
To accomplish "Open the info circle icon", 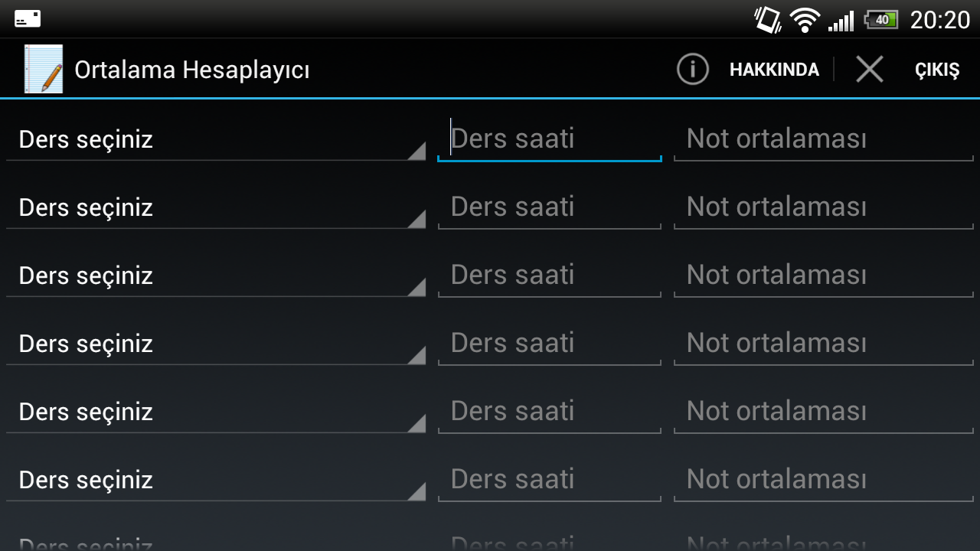I will pyautogui.click(x=692, y=70).
